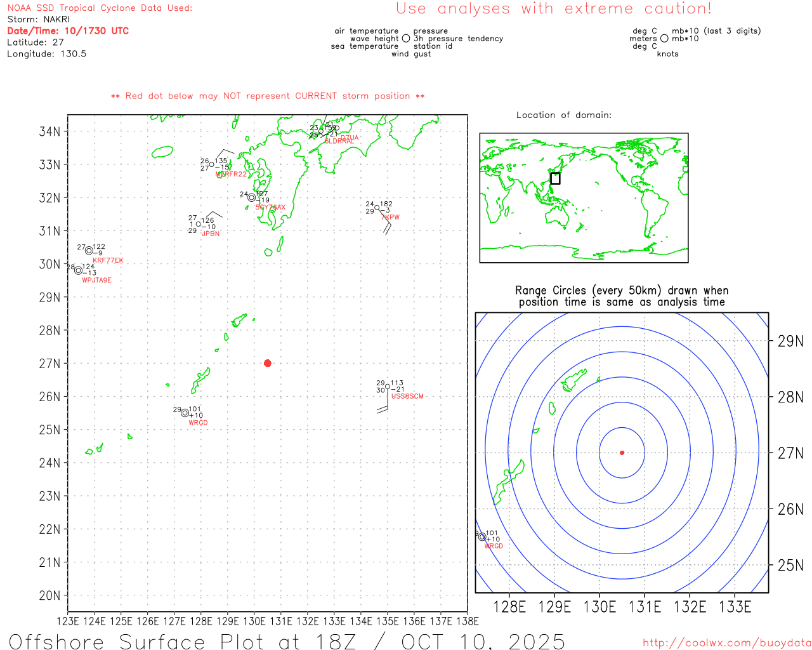Click the '27N' latitude label on main map
This screenshot has width=812, height=650.
(49, 363)
